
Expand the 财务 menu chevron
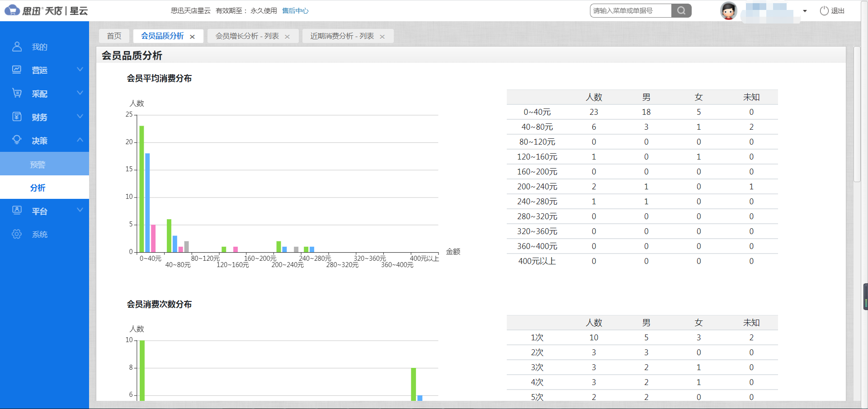tap(80, 116)
